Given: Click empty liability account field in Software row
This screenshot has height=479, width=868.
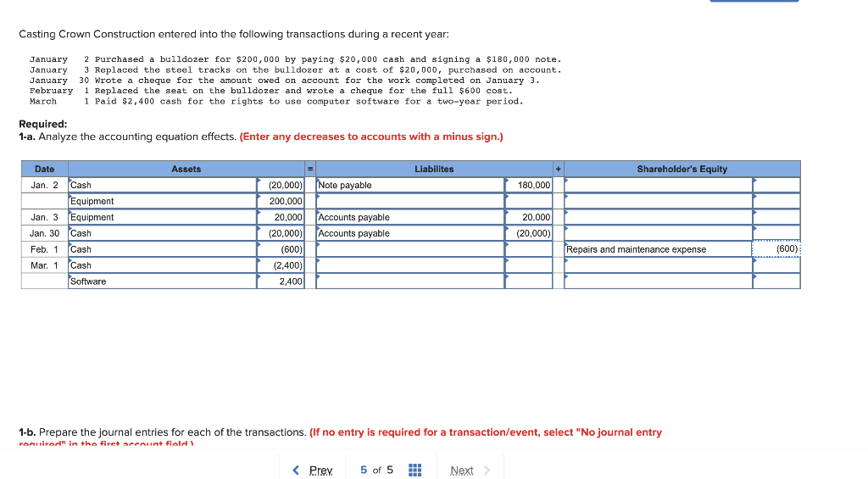Looking at the screenshot, I should click(410, 281).
